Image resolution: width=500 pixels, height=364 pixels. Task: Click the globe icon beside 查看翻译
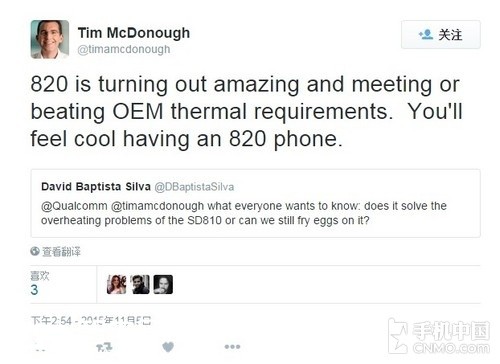35,251
